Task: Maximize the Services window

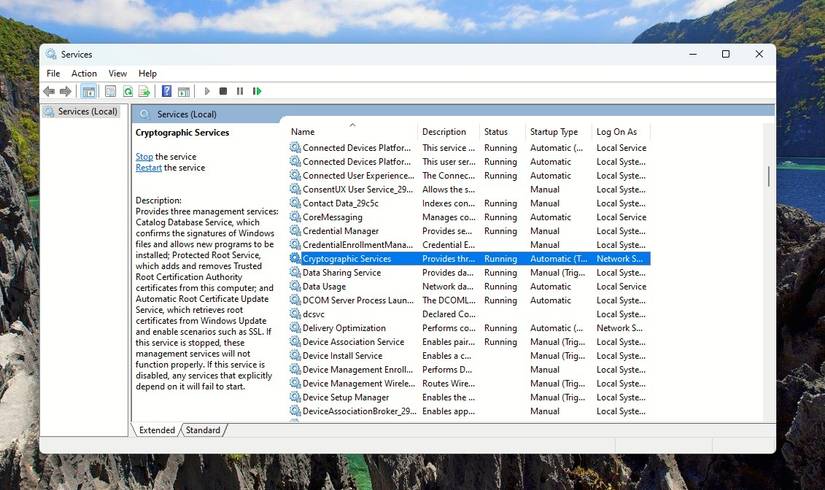Action: [726, 54]
